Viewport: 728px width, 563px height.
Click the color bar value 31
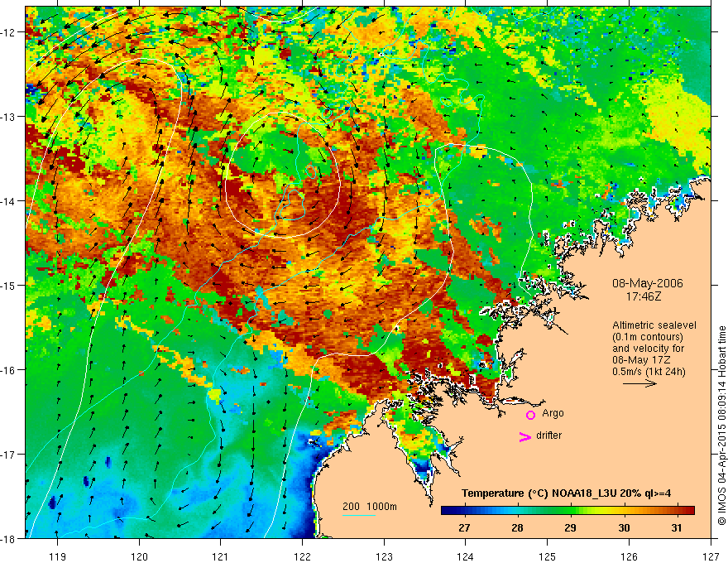click(677, 527)
